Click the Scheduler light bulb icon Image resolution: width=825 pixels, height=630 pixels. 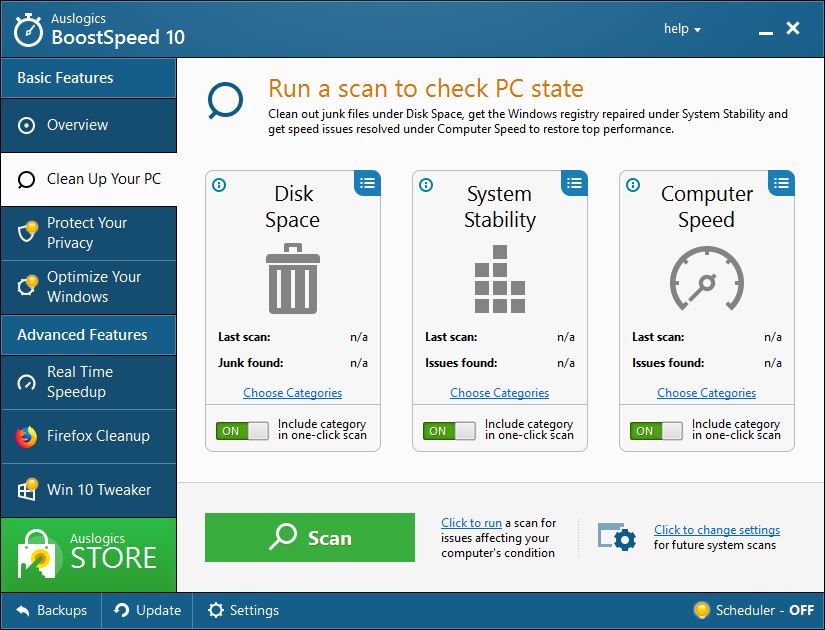[701, 610]
